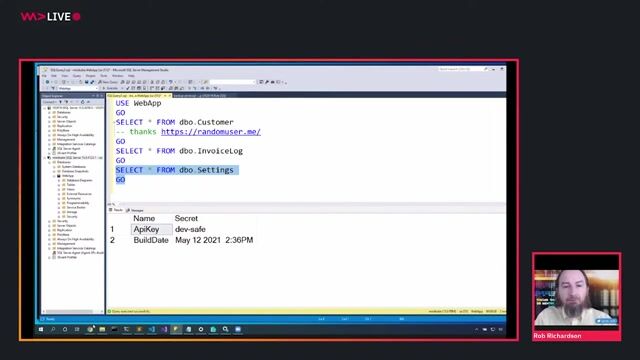640x360 pixels.
Task: Select the Service Broker tree item
Action: [76, 207]
